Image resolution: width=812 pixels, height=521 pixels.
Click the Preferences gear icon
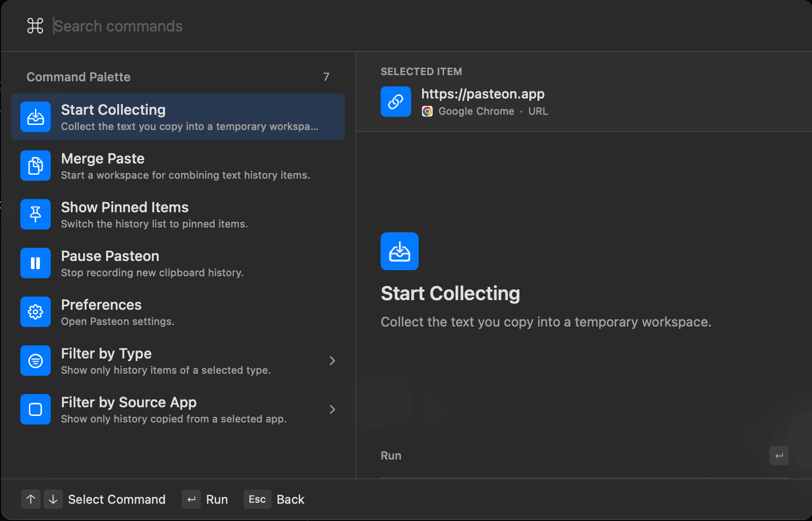(x=36, y=312)
